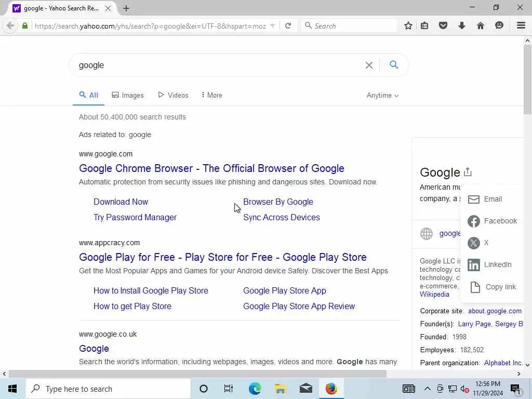Screen dimensions: 532x399
Task: Click the Windows Type here to search box
Action: click(x=108, y=389)
